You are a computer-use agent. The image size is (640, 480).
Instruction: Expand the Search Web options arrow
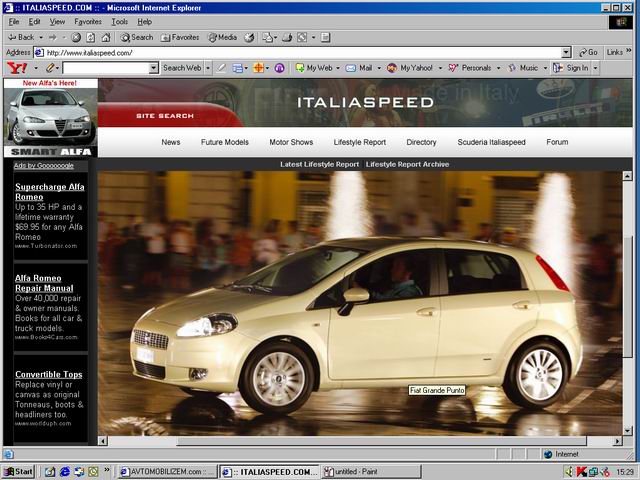point(208,68)
